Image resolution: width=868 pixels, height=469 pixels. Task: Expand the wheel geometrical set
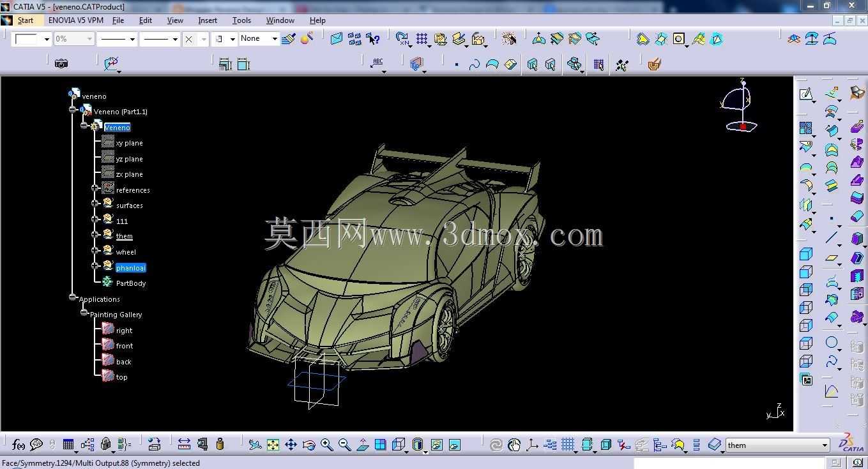coord(95,250)
